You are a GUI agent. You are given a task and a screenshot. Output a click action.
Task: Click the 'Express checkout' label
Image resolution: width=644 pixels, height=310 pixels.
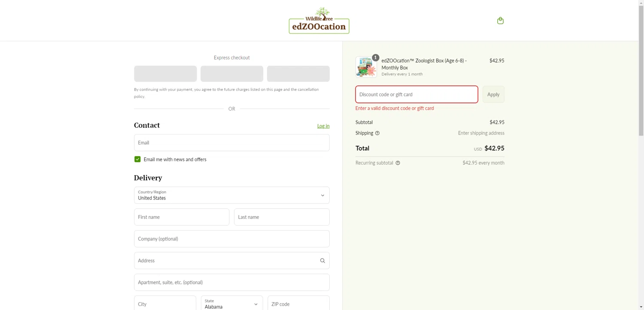pyautogui.click(x=232, y=58)
